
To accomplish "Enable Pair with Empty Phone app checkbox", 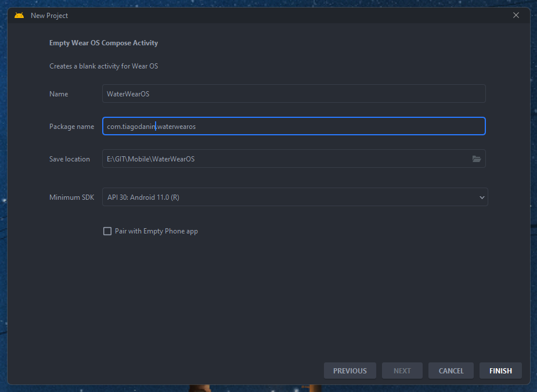I will [107, 231].
